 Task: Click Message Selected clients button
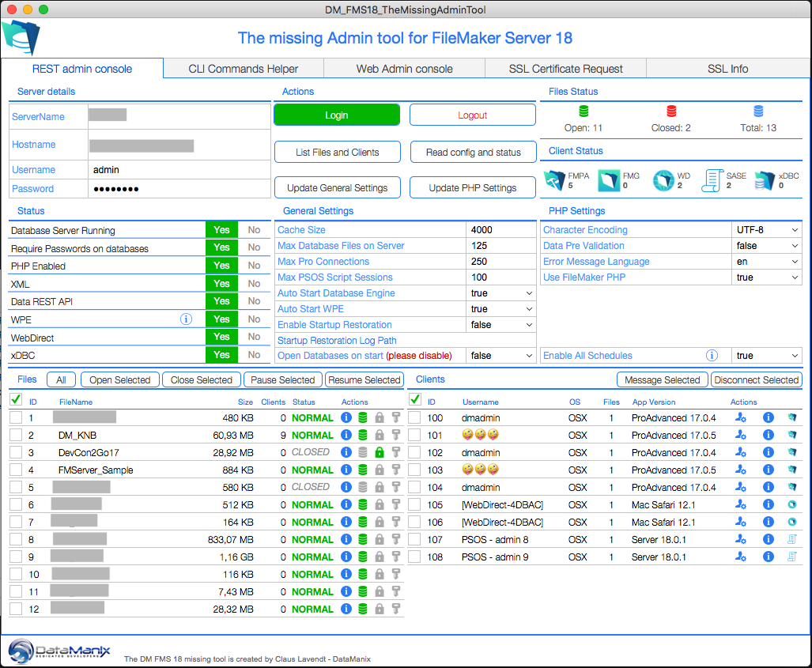click(x=663, y=379)
